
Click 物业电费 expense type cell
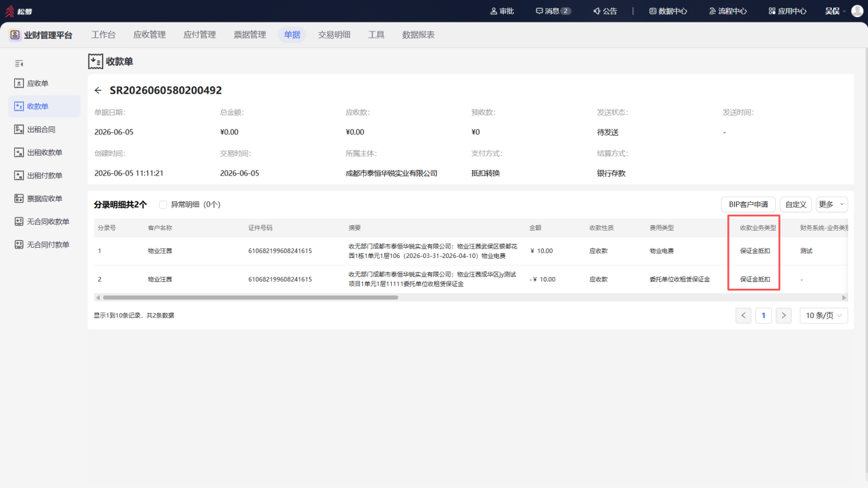point(661,251)
